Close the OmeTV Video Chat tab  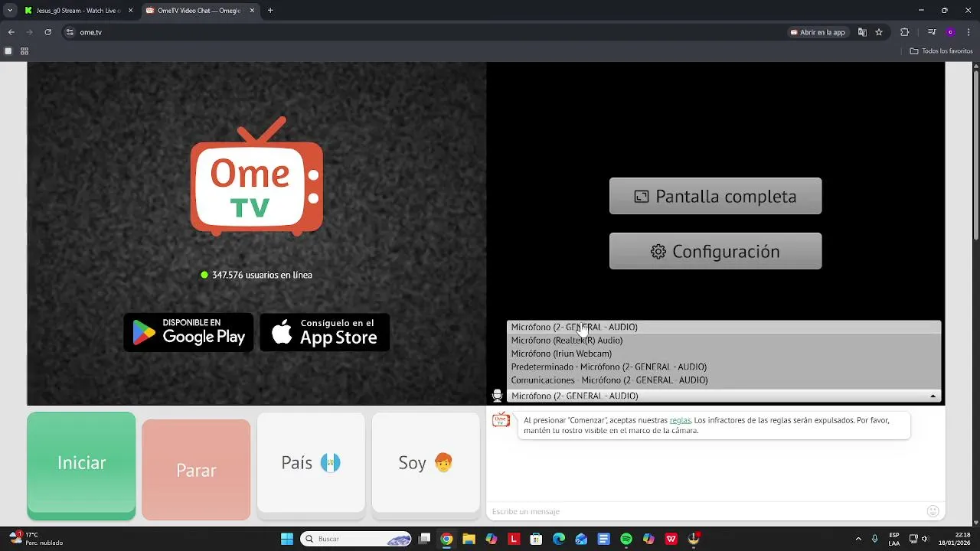click(253, 11)
